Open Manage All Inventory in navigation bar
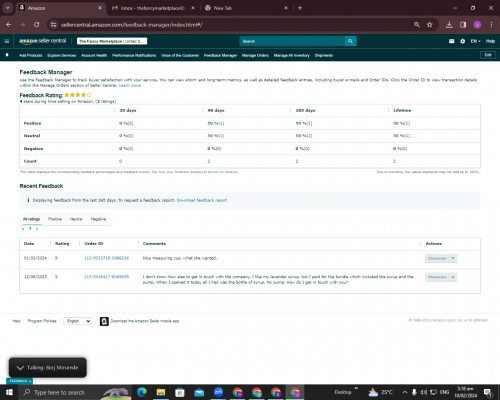Viewport: 500px width, 400px height. (x=292, y=55)
